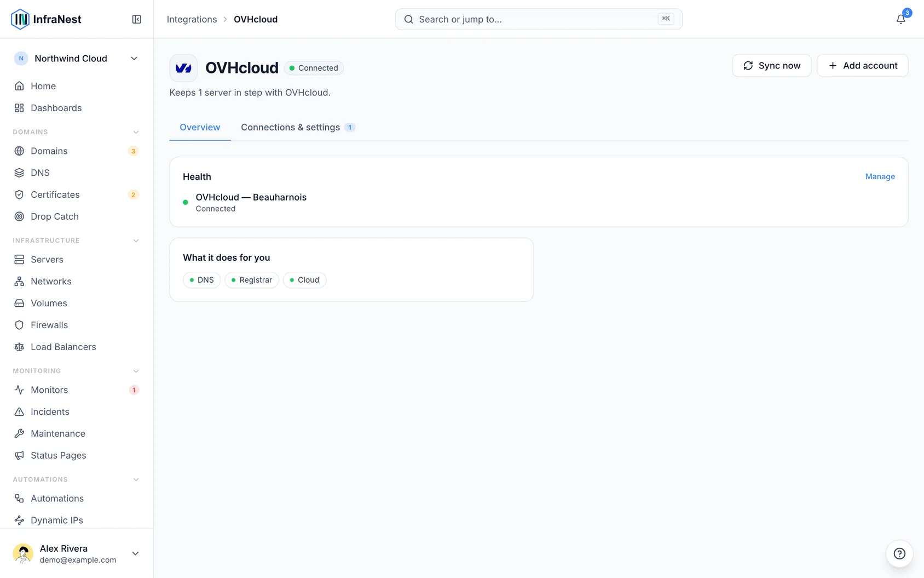Open Servers page
924x578 pixels.
tap(77, 259)
